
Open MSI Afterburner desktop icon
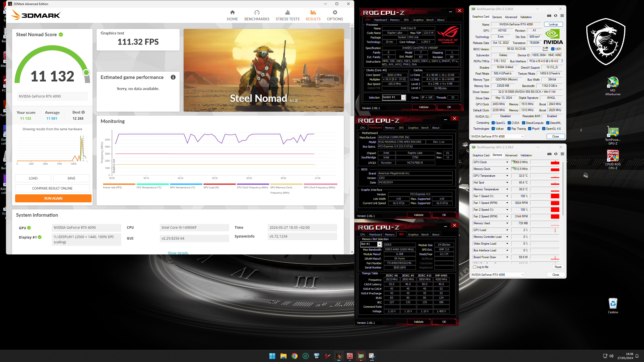pos(613,86)
